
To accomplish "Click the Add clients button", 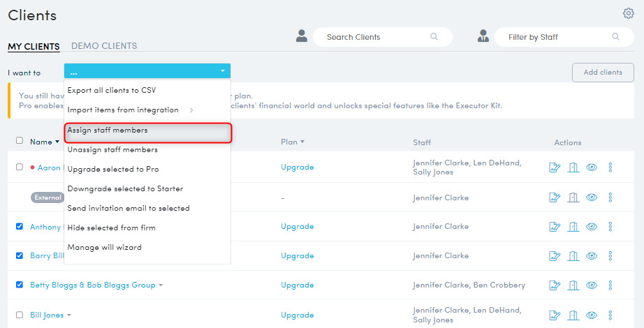I will [603, 73].
